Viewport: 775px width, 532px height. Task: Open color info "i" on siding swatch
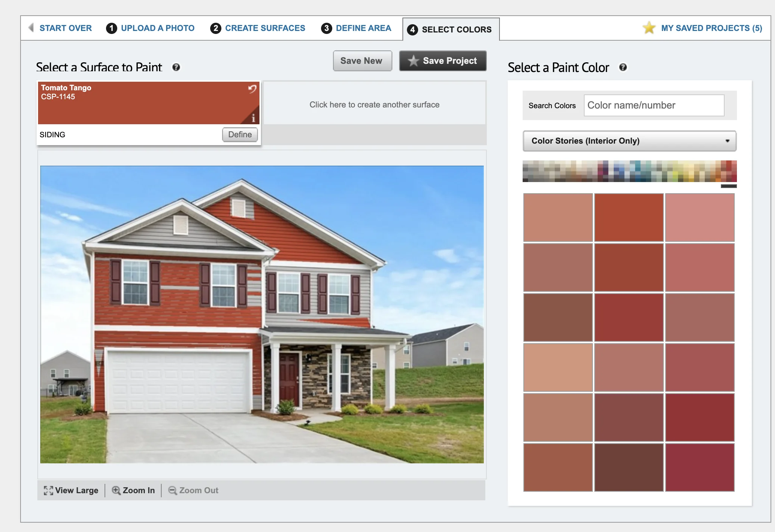[253, 118]
